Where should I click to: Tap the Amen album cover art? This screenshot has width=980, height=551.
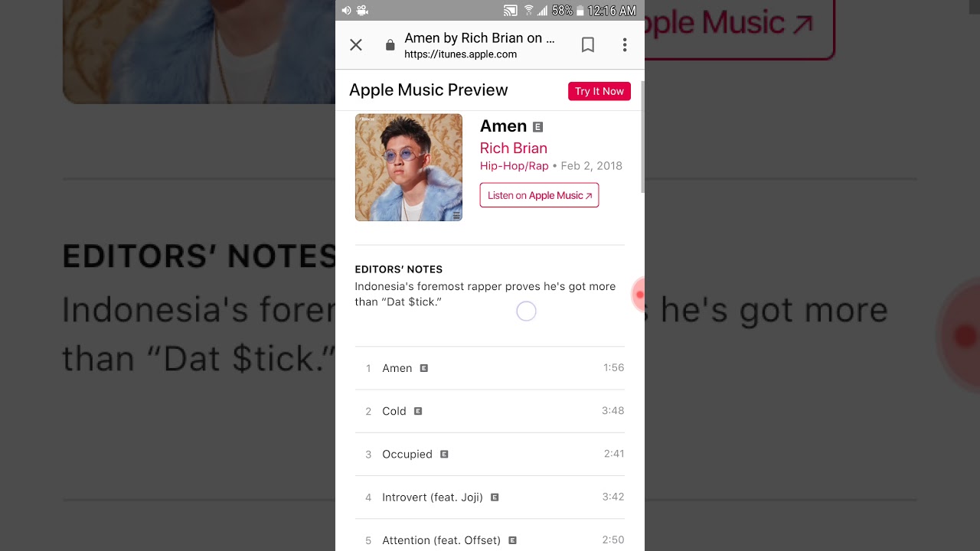(x=409, y=168)
